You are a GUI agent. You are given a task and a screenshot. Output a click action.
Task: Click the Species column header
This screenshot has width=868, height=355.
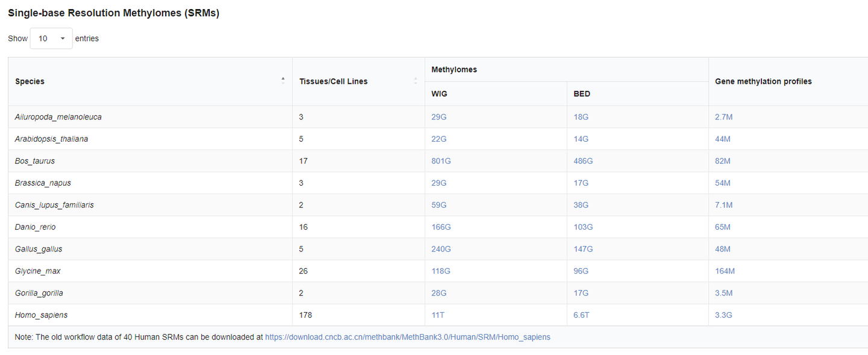click(x=30, y=81)
